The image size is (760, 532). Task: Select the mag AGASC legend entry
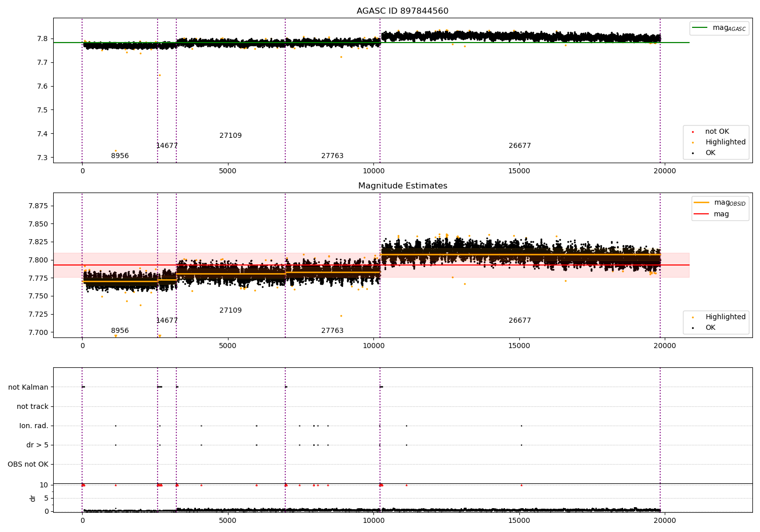tap(719, 28)
